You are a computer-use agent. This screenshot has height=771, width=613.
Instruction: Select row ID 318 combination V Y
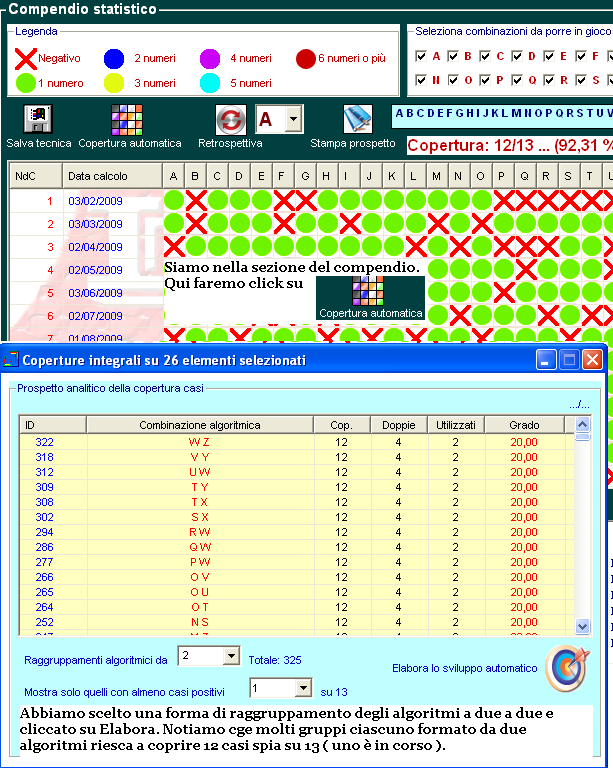coord(296,457)
